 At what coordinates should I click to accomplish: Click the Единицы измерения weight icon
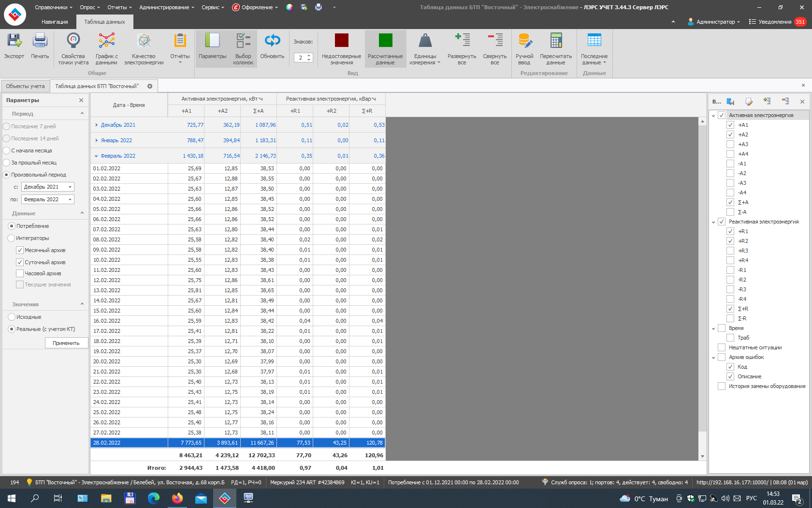pos(425,41)
